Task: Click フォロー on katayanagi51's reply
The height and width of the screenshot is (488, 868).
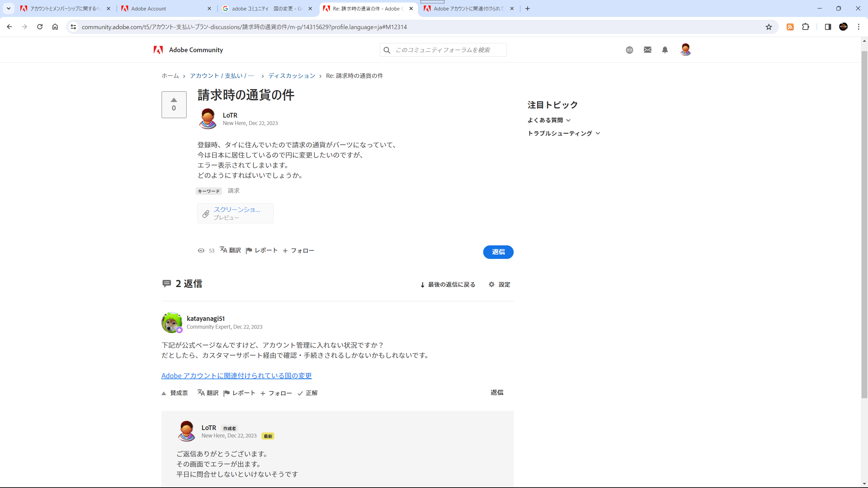Action: (x=276, y=393)
